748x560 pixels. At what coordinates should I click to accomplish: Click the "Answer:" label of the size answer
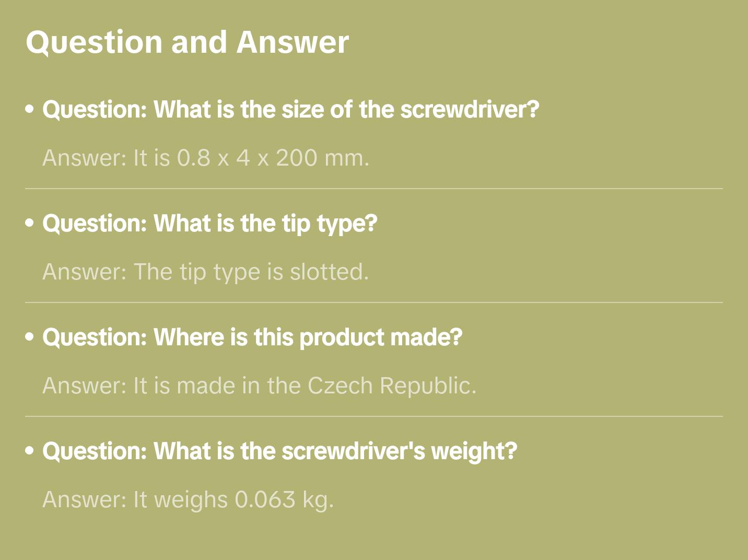point(85,158)
